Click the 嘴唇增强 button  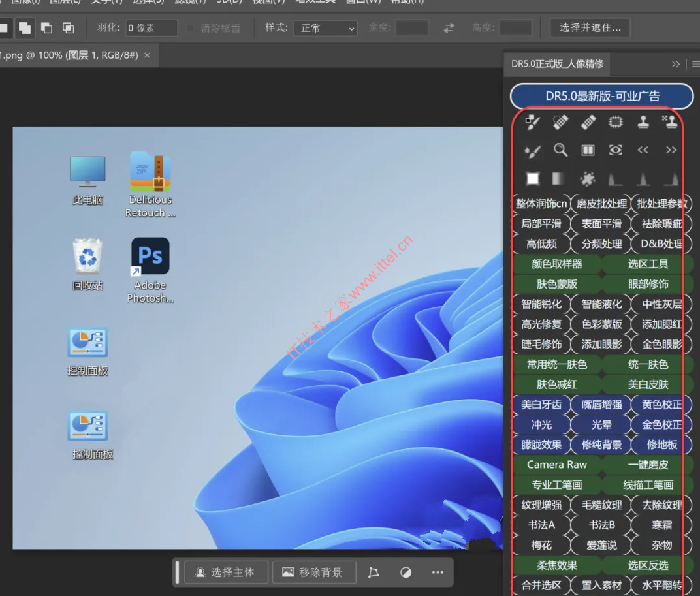(x=601, y=405)
